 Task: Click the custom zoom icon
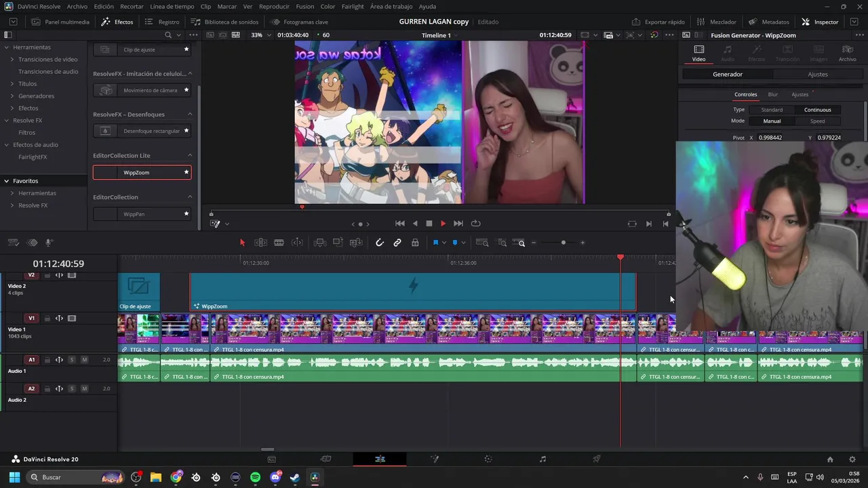click(519, 243)
